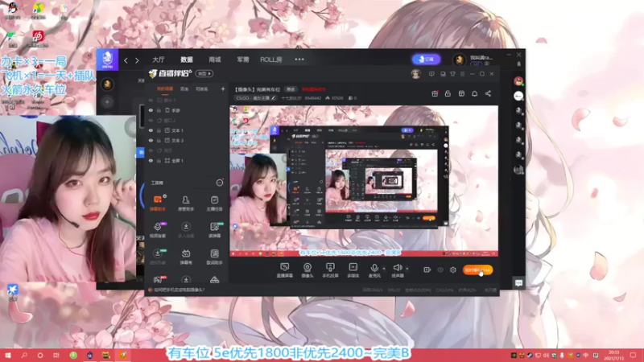Screen dimensions: 644x362
Task: Toggle lock on 文本 1 source
Action: (x=159, y=130)
